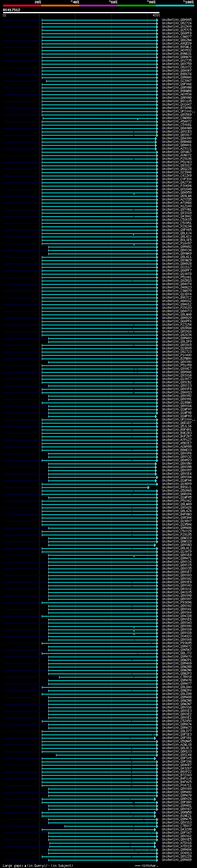The image size is (197, 868).
Task: Select the UniRef100_Q8S569 label
Action: [177, 115]
